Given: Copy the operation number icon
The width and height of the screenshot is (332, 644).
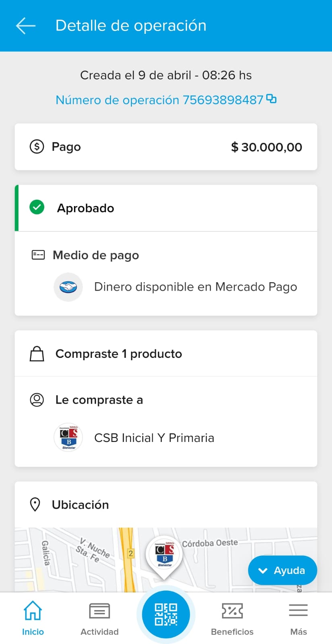Looking at the screenshot, I should [x=272, y=99].
